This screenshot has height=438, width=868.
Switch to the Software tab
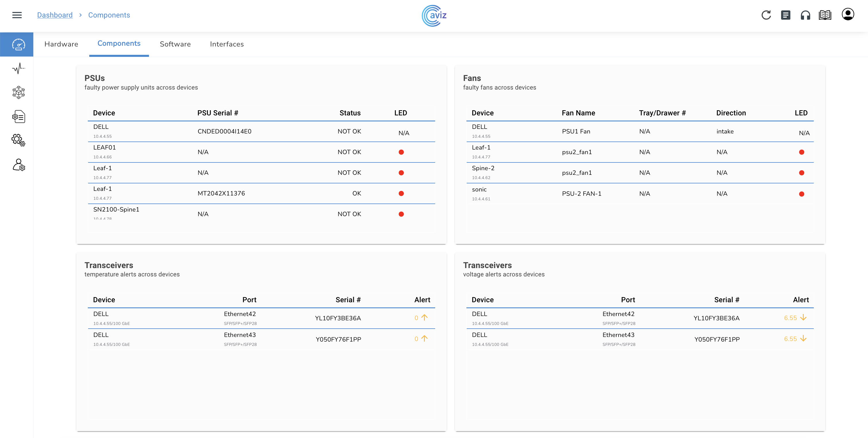tap(175, 44)
